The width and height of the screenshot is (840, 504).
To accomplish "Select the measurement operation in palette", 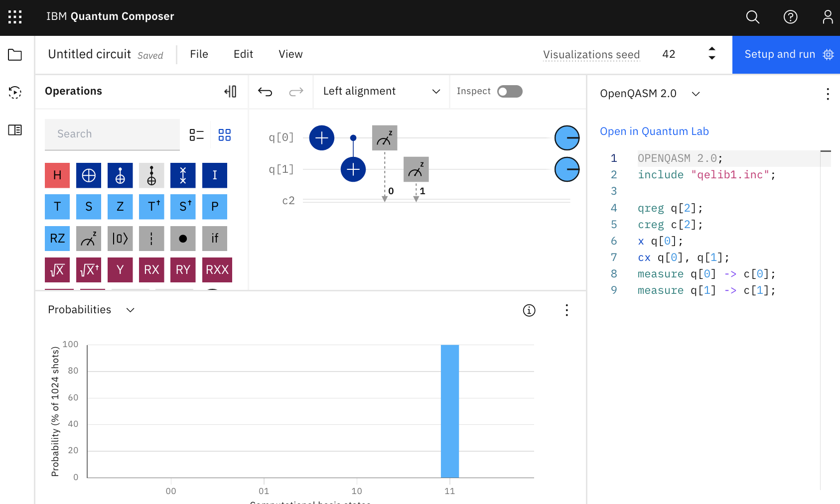I will [x=89, y=239].
